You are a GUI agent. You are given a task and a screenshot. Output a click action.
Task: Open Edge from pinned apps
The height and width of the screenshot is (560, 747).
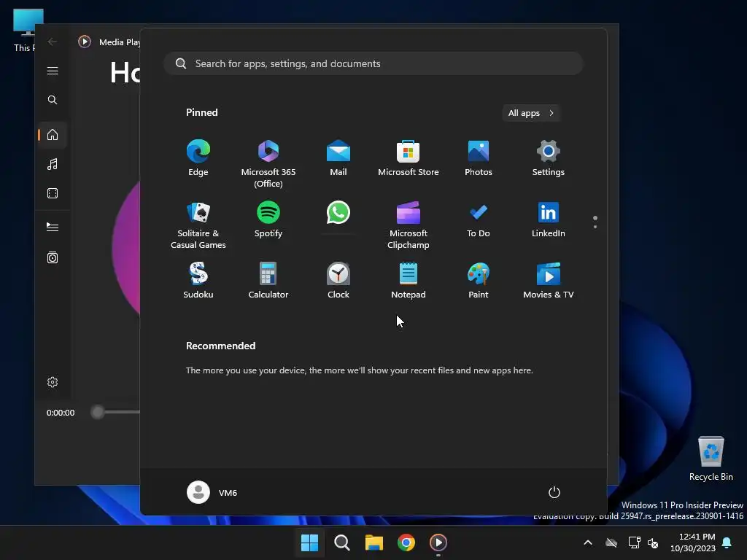(x=198, y=158)
